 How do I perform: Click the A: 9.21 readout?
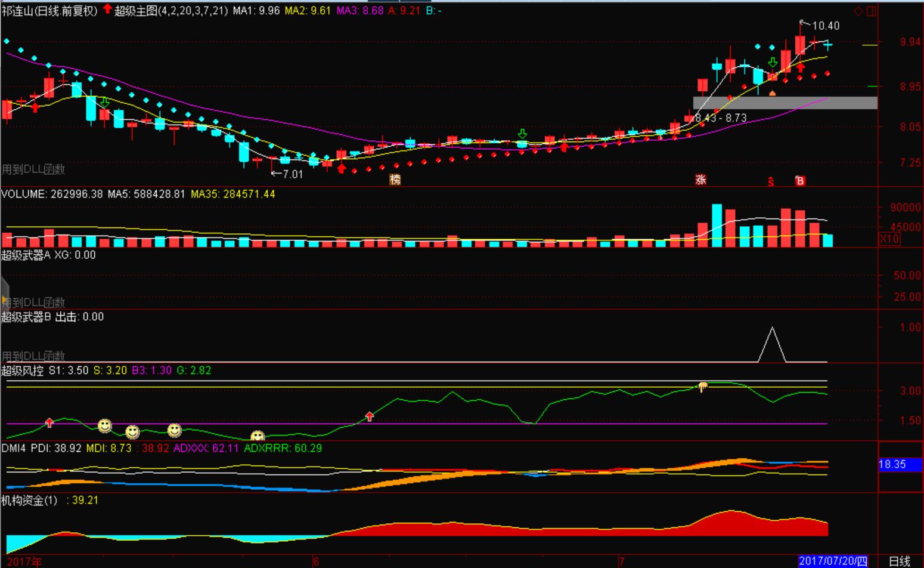click(x=404, y=10)
